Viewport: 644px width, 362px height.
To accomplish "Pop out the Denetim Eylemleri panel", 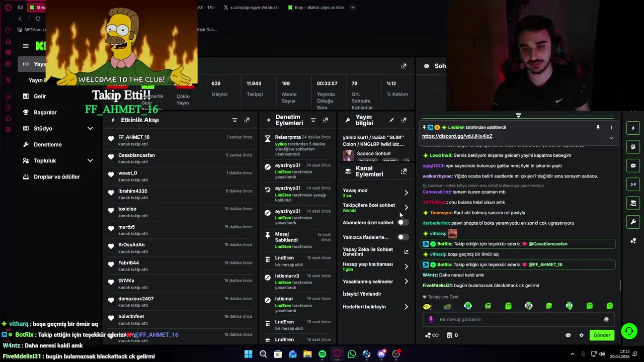I will click(325, 120).
